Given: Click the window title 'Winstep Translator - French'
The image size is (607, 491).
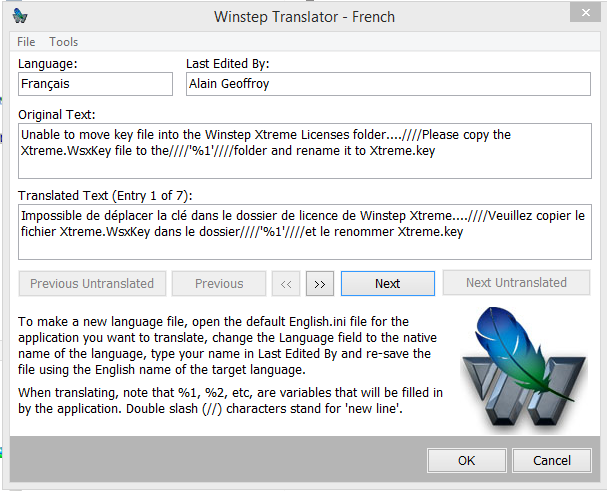Looking at the screenshot, I should (x=304, y=17).
